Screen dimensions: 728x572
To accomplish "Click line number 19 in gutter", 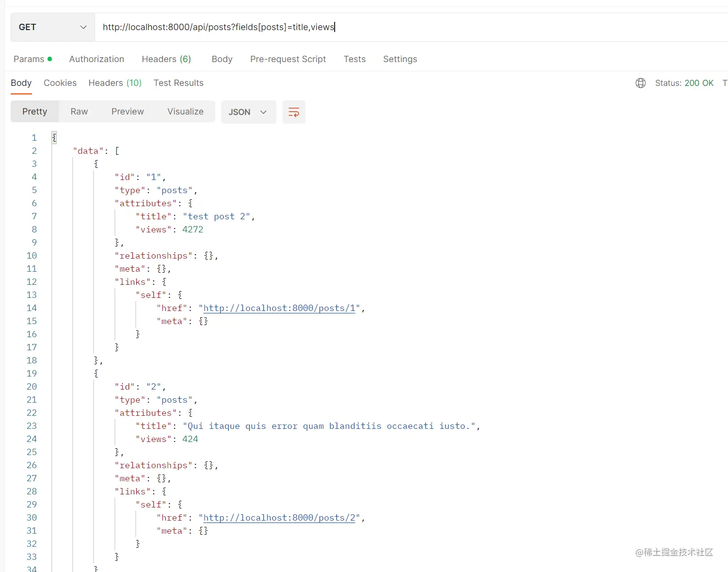I will point(32,374).
